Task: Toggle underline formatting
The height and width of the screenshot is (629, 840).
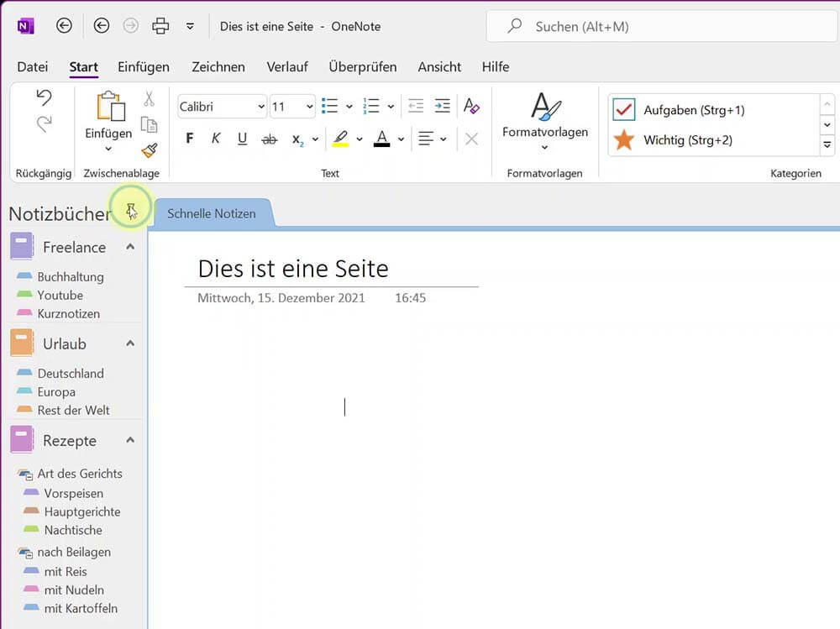Action: tap(242, 139)
